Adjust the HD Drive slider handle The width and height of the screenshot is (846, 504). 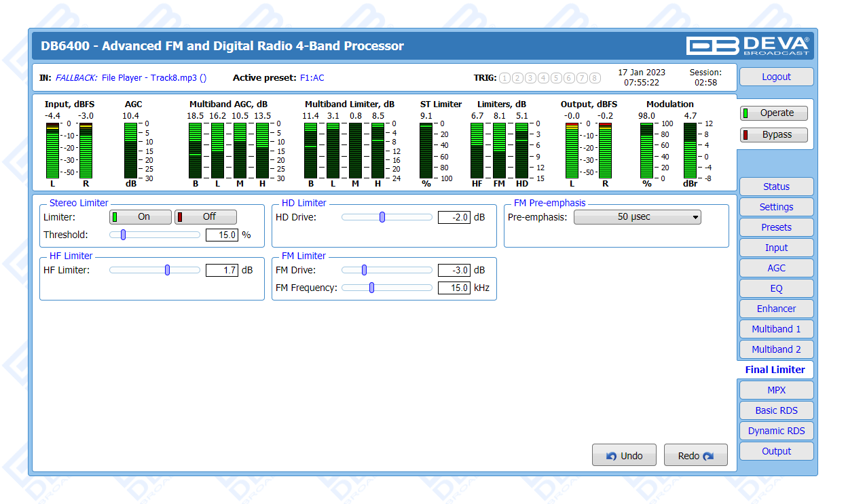tap(382, 217)
